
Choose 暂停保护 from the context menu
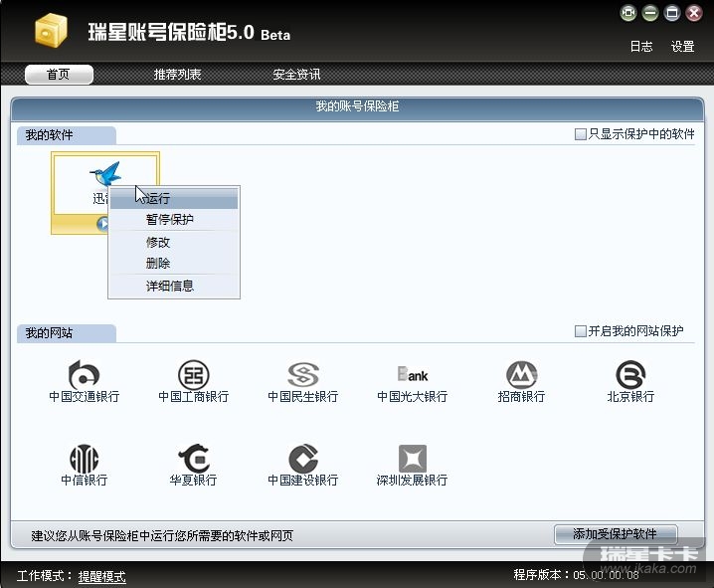(174, 220)
